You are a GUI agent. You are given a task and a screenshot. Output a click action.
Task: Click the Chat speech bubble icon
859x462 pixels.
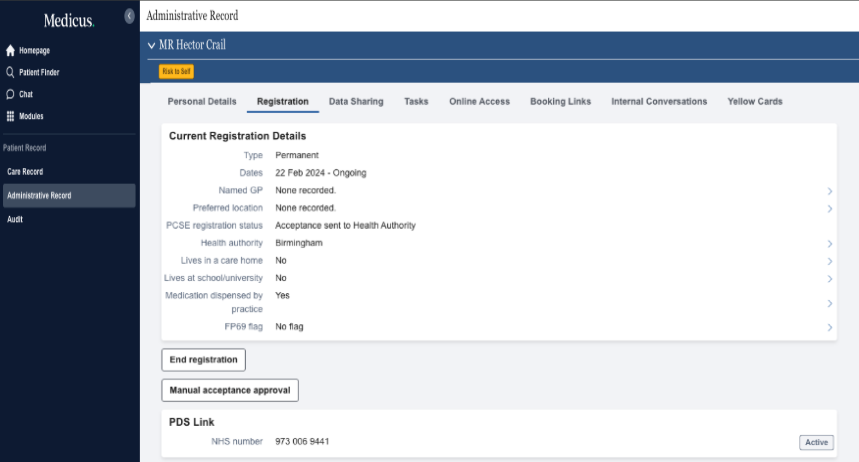point(10,94)
